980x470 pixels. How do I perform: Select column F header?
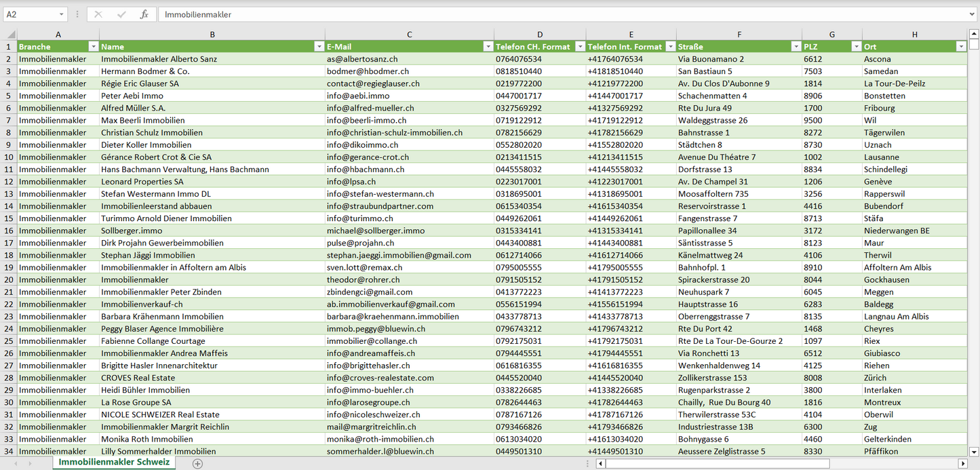click(739, 35)
